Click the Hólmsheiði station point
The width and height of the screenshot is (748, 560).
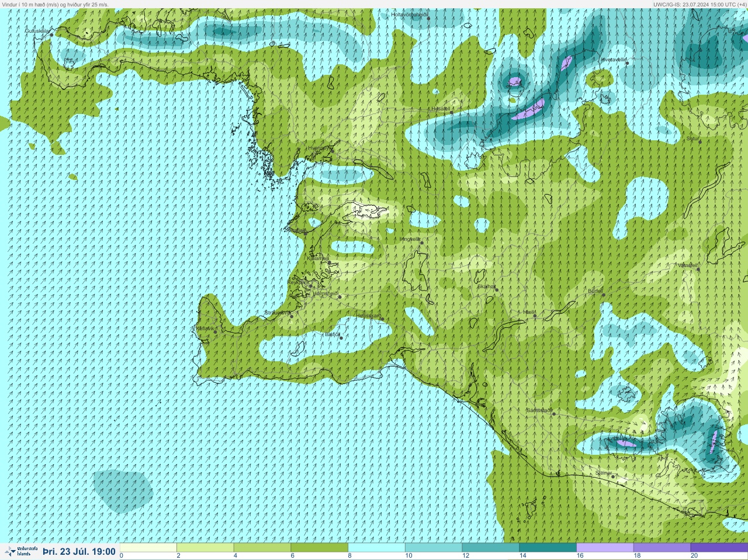(x=340, y=297)
